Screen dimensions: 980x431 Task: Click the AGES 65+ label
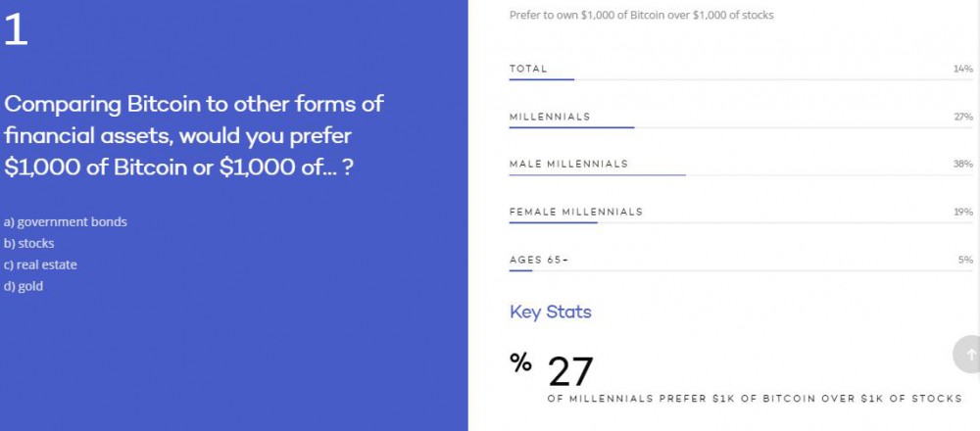point(539,260)
